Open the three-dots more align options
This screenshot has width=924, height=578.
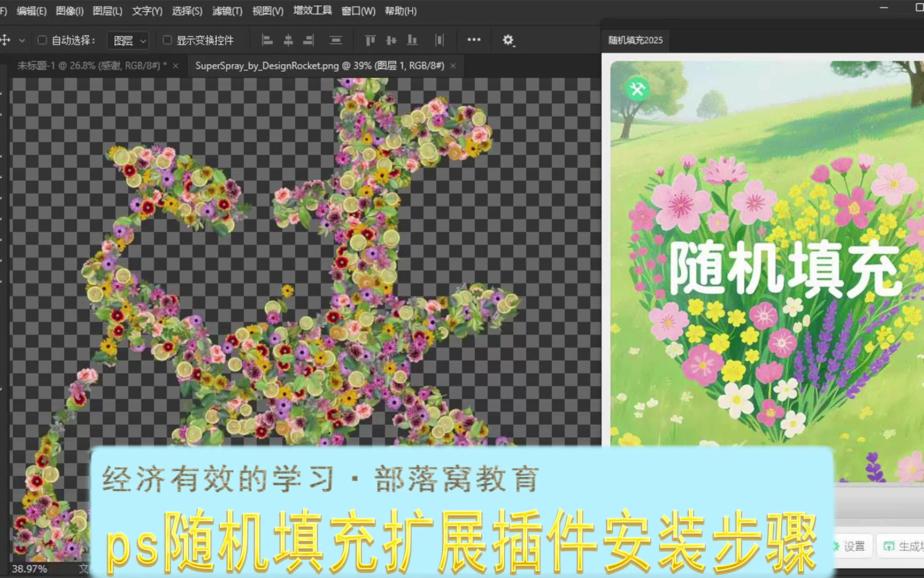point(474,40)
